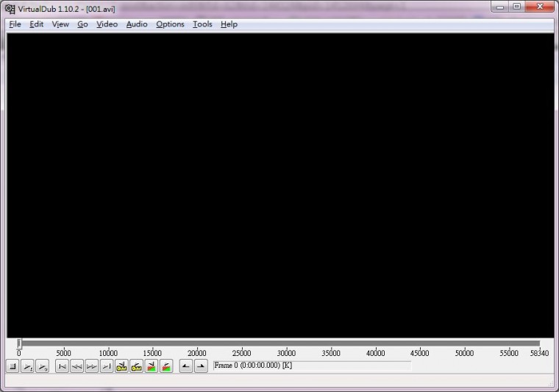Open the Video menu
559x392 pixels.
[107, 24]
